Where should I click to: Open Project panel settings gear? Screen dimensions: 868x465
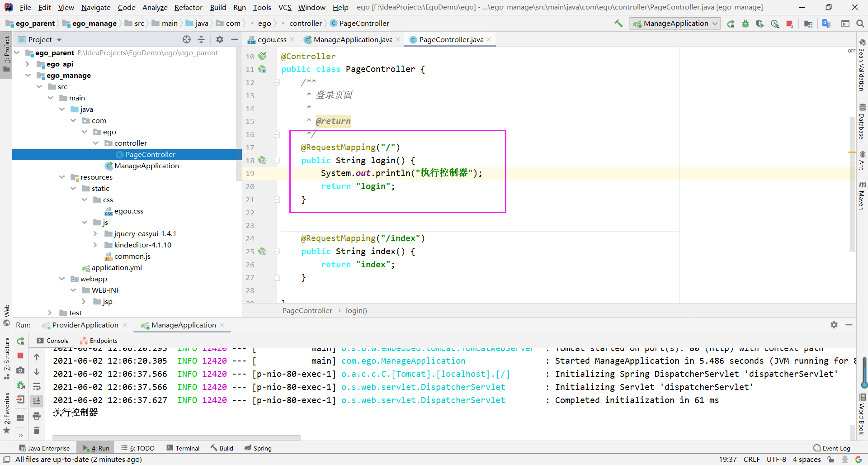tap(220, 40)
